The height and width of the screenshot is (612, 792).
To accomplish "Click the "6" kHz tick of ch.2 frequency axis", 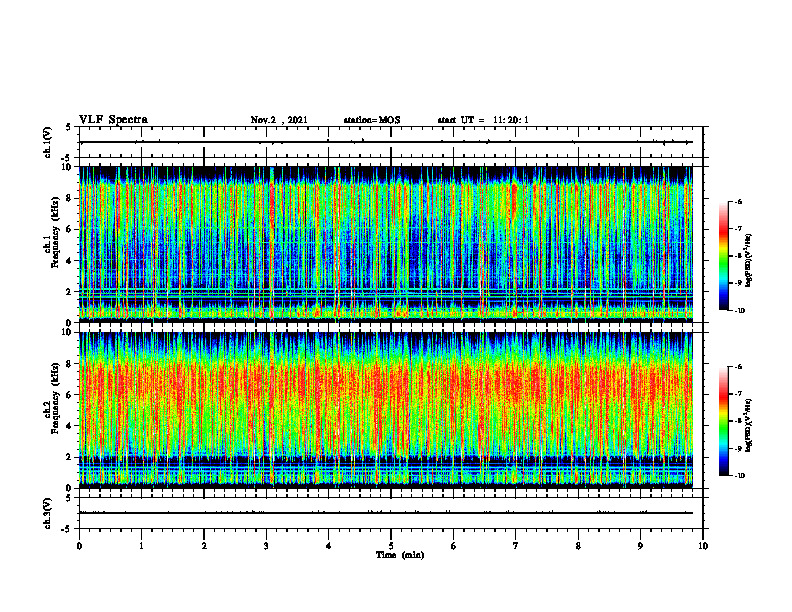I will (x=70, y=395).
